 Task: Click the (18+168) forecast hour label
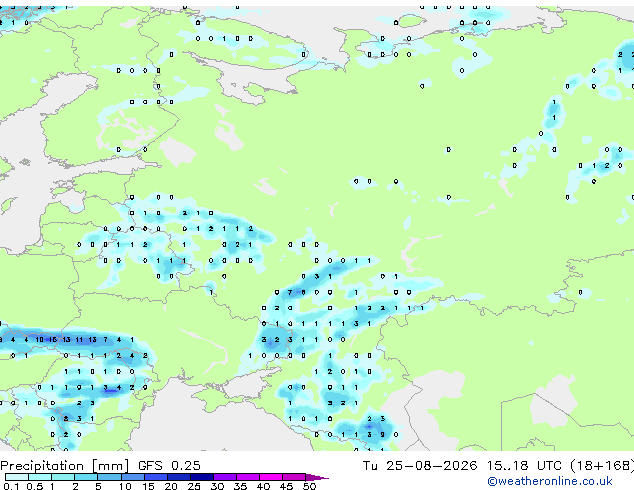click(602, 466)
